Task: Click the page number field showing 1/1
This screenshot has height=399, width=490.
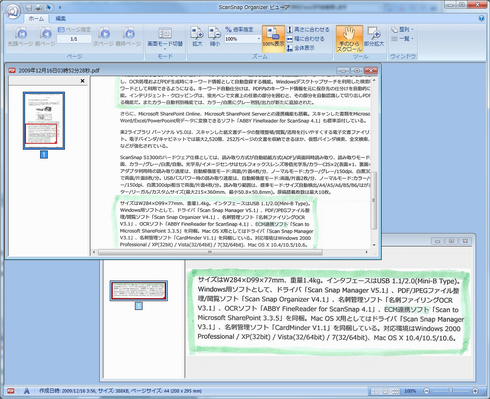Action: tap(74, 39)
